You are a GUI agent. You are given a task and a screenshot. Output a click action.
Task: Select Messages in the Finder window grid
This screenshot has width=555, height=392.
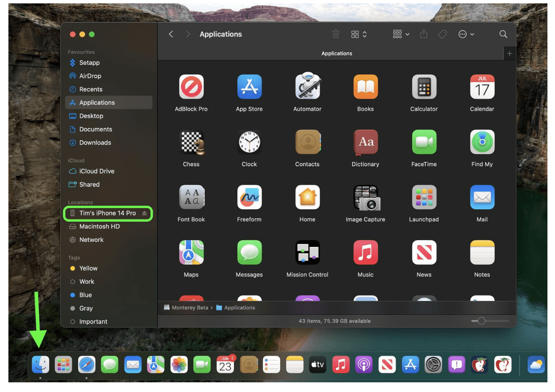pyautogui.click(x=249, y=252)
